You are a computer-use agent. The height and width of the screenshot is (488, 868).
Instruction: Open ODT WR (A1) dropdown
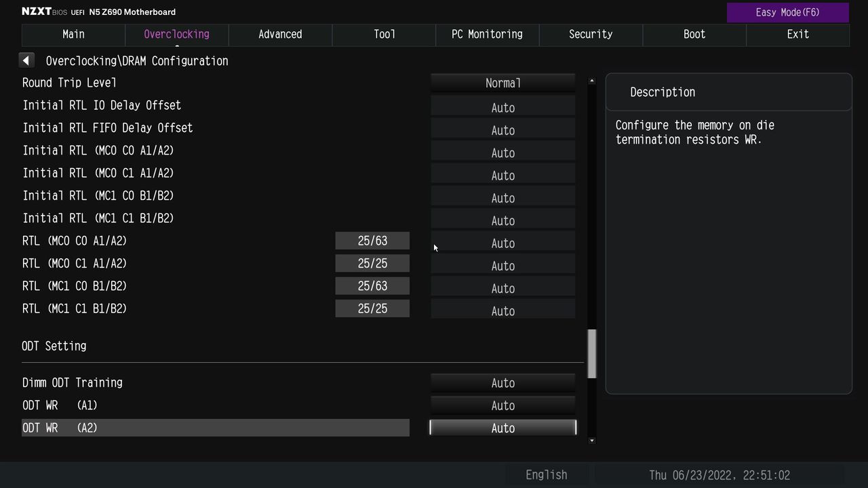pos(503,405)
